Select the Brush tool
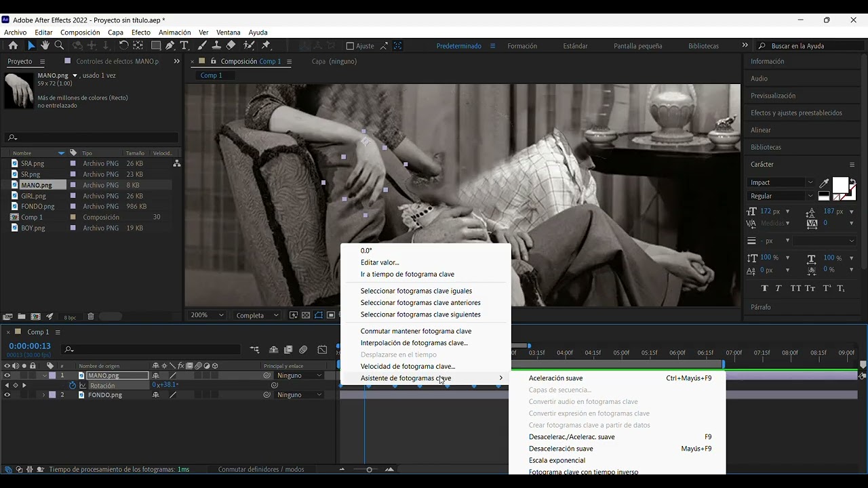868x488 pixels. (202, 45)
